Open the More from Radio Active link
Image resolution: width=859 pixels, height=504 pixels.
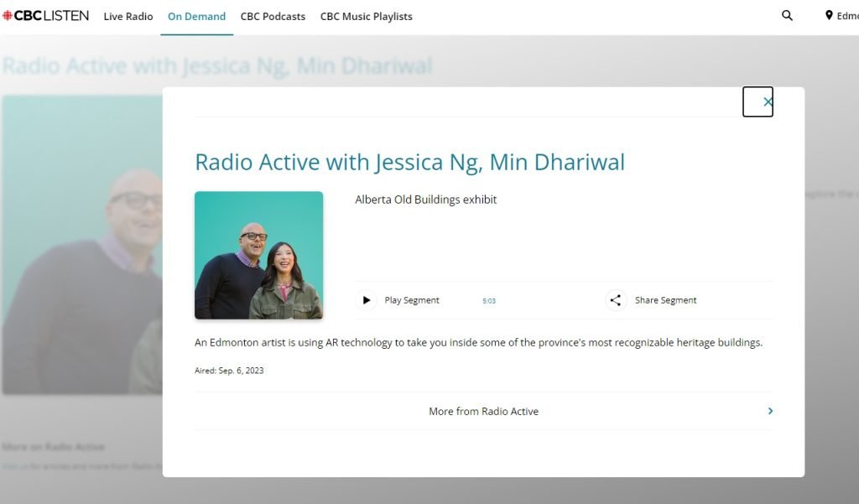pyautogui.click(x=484, y=411)
